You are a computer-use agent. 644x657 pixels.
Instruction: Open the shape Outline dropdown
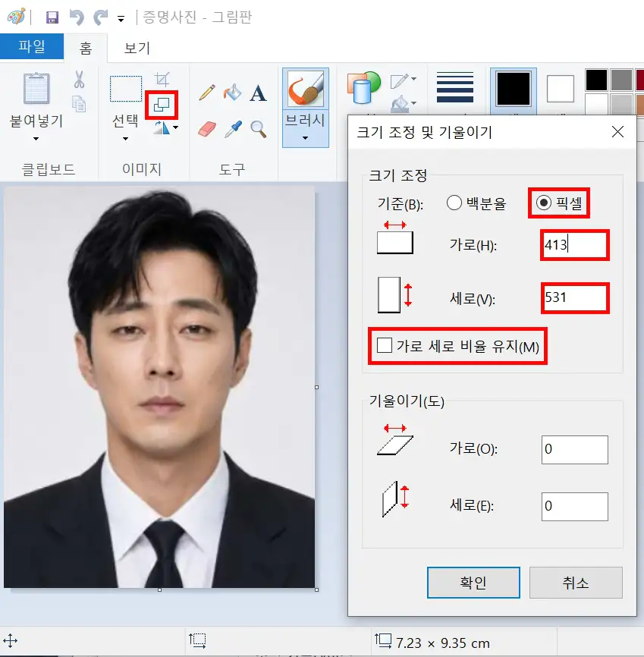click(x=404, y=80)
